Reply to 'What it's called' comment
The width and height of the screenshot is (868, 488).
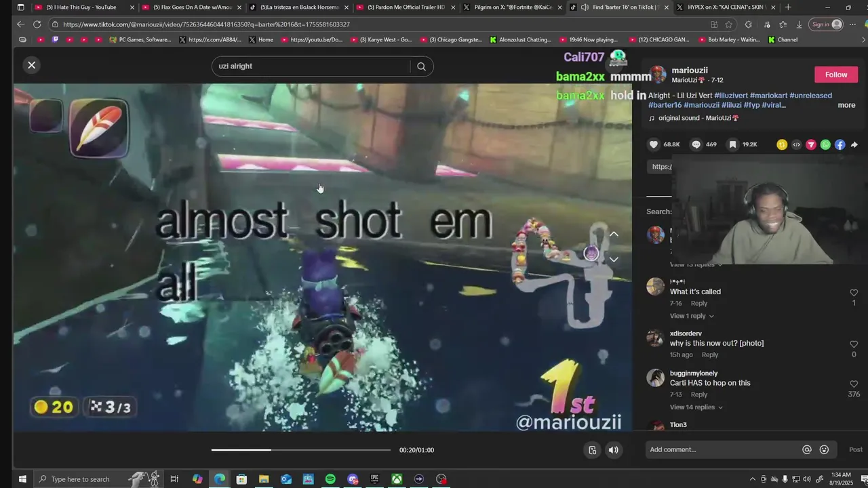698,303
